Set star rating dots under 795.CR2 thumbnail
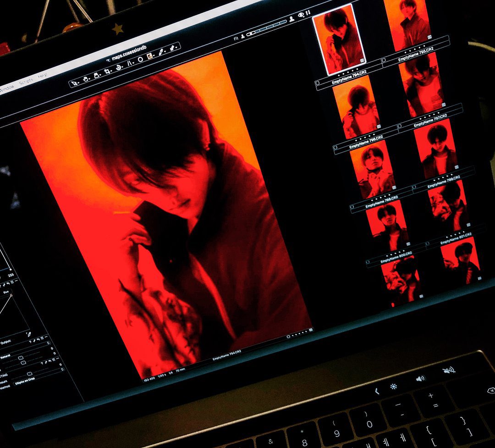 click(x=414, y=50)
